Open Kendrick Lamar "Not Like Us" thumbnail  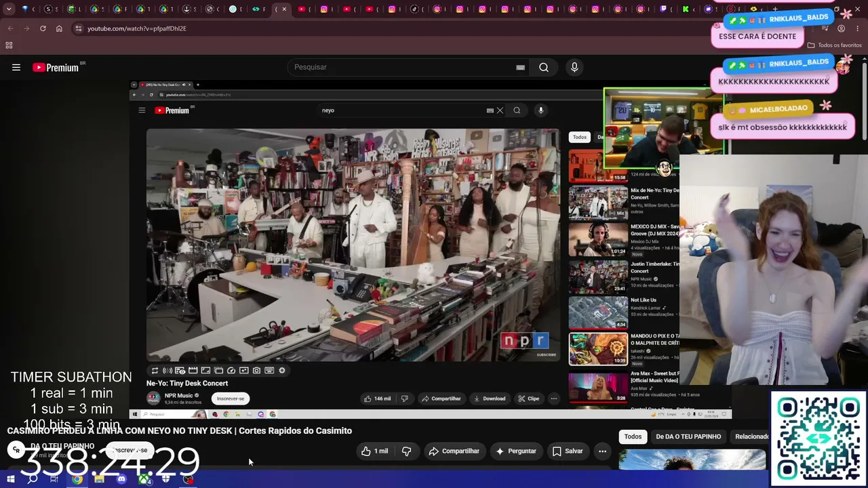[598, 312]
